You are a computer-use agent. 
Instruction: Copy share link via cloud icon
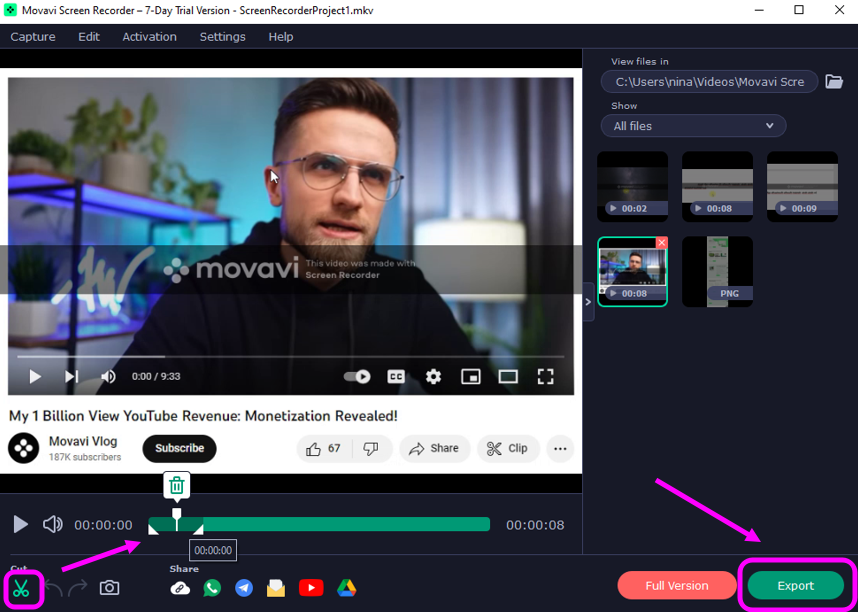click(180, 588)
